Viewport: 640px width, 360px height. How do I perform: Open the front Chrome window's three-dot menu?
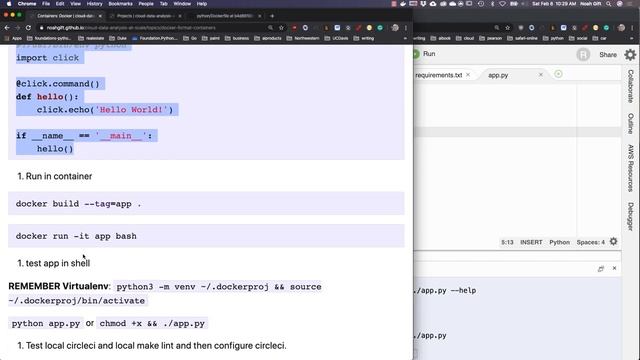click(x=406, y=28)
